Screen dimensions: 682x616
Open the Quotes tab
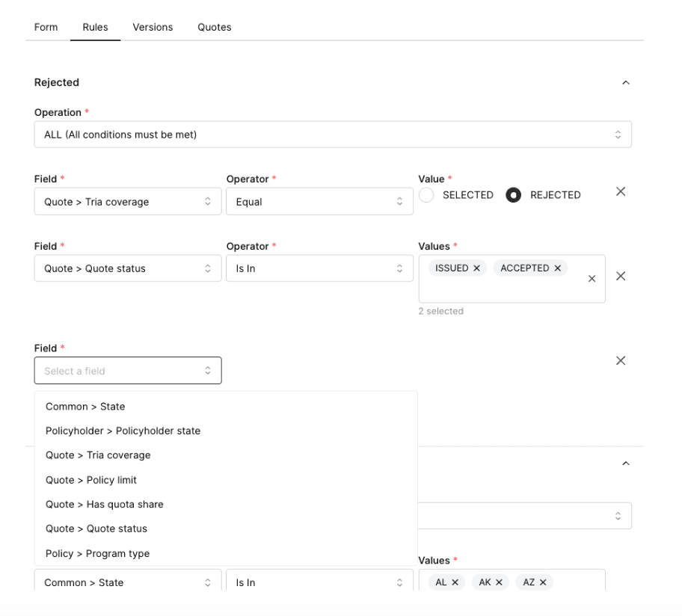point(215,27)
